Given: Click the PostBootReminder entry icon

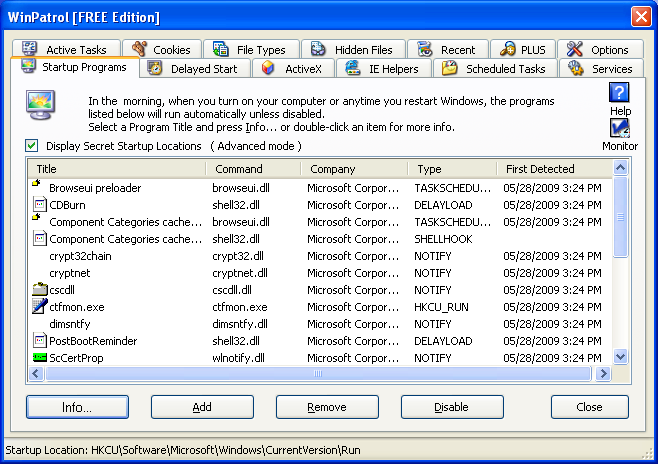Looking at the screenshot, I should point(39,341).
